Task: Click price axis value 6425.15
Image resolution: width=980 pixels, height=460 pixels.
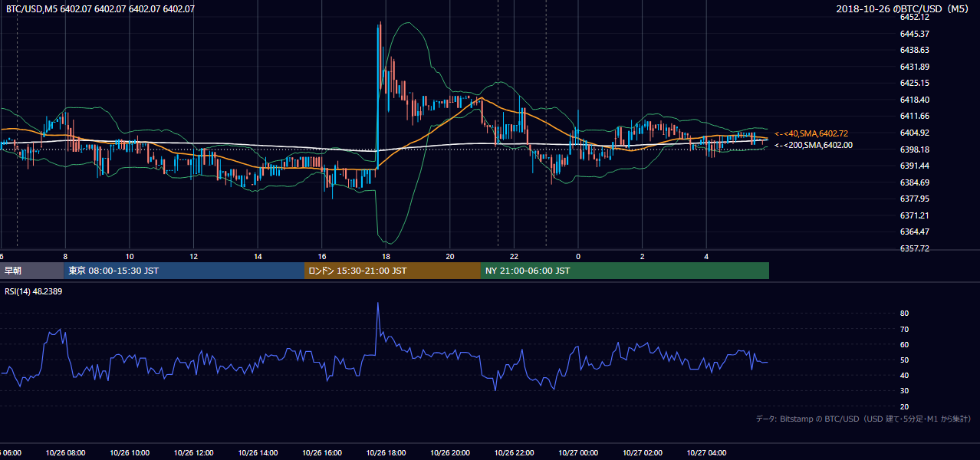Action: (915, 83)
